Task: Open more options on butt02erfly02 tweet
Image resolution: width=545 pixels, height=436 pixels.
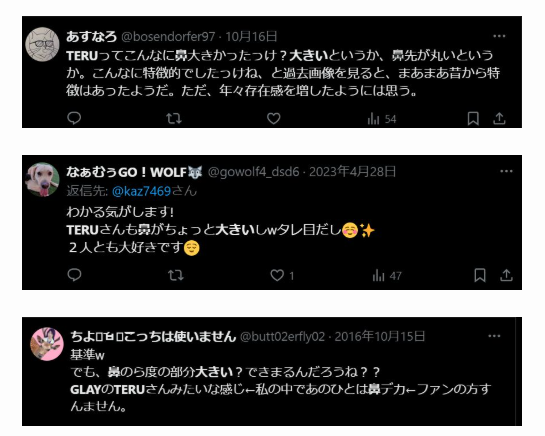Action: [x=494, y=336]
